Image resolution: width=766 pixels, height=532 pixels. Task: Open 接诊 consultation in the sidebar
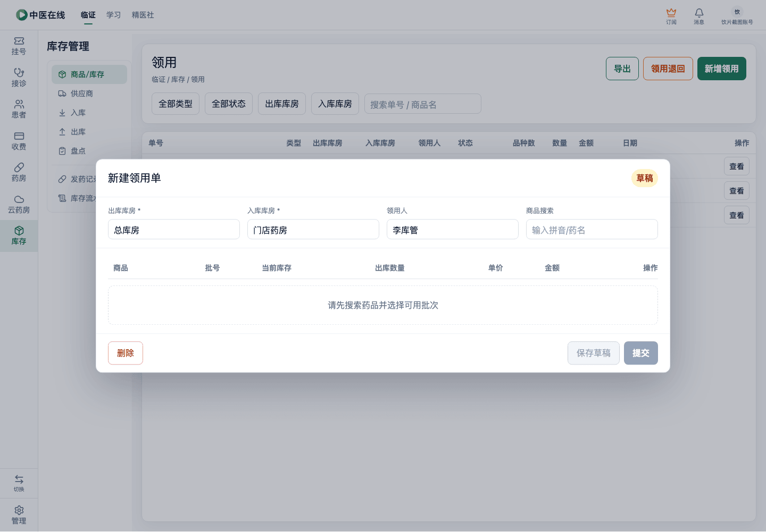coord(19,78)
